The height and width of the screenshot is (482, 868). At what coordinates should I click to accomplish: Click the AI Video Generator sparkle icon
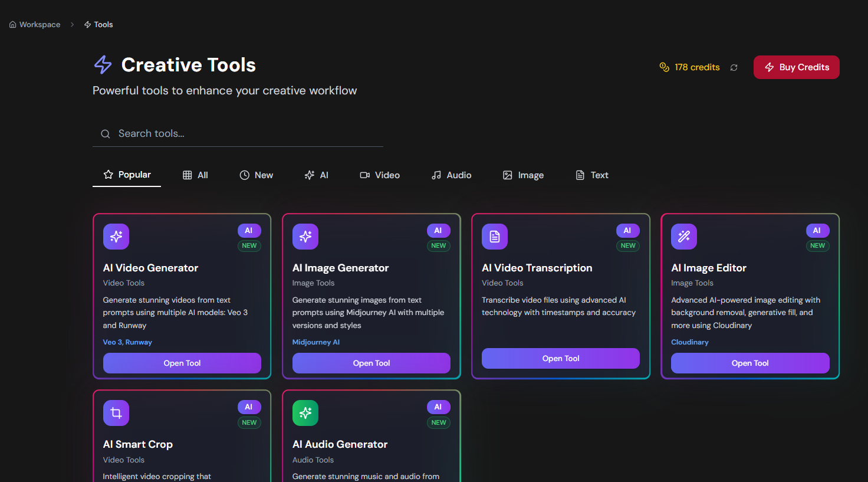116,237
